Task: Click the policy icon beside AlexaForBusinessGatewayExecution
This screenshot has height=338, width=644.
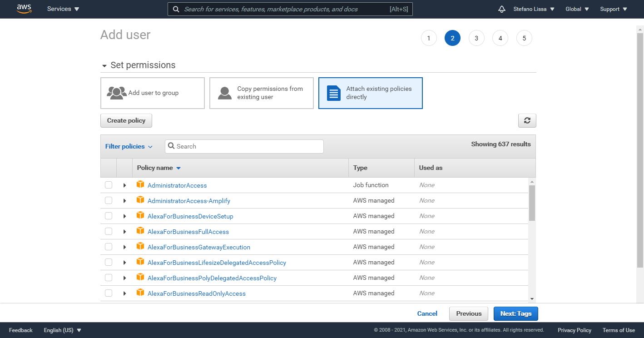Action: (140, 246)
